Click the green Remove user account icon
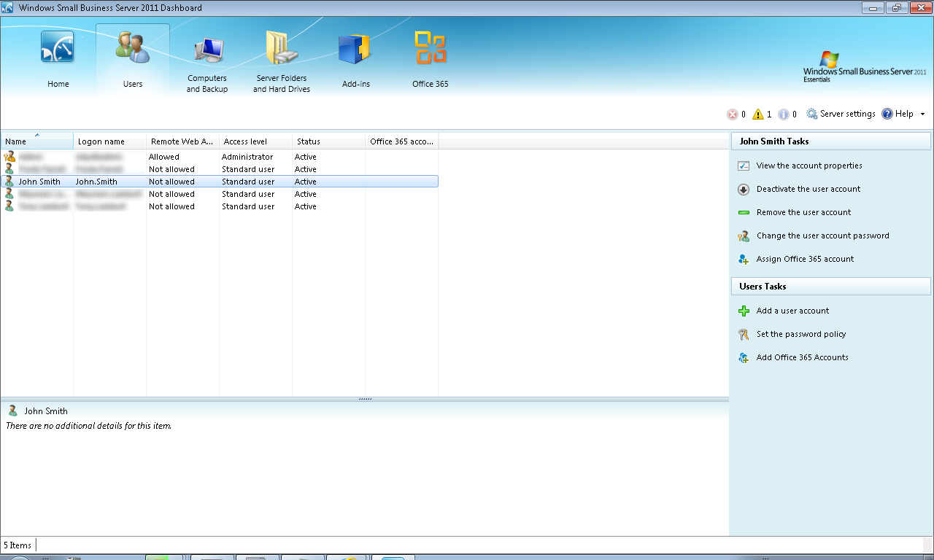The image size is (934, 560). coord(744,213)
